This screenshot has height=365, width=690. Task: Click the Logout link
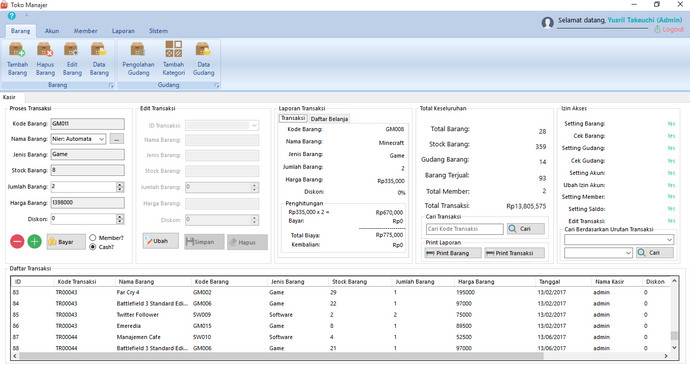coord(673,29)
